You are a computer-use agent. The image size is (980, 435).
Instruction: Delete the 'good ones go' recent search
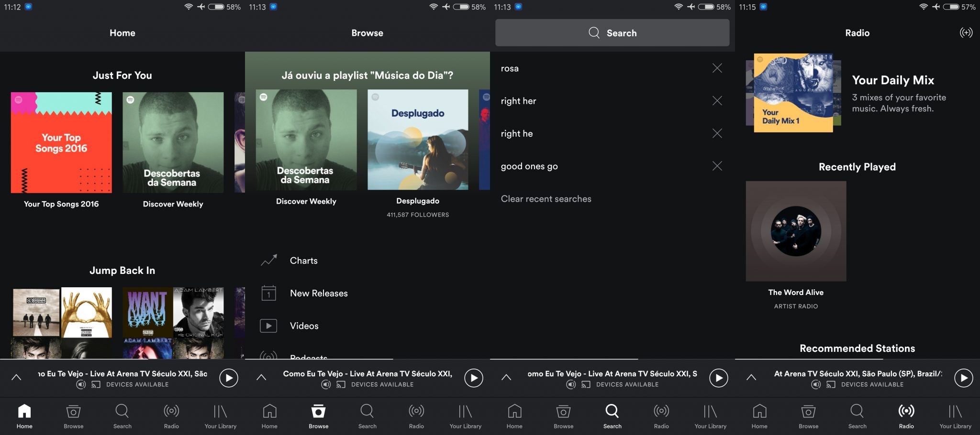point(717,166)
